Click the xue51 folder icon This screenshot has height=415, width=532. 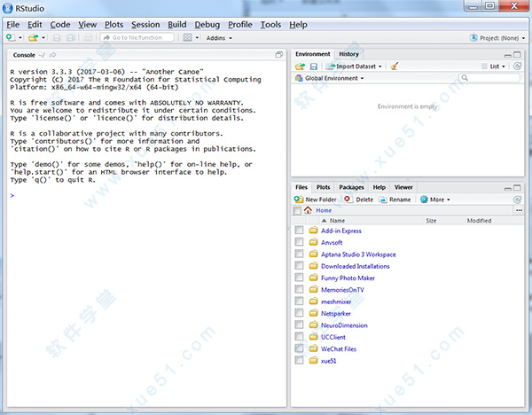pos(314,360)
